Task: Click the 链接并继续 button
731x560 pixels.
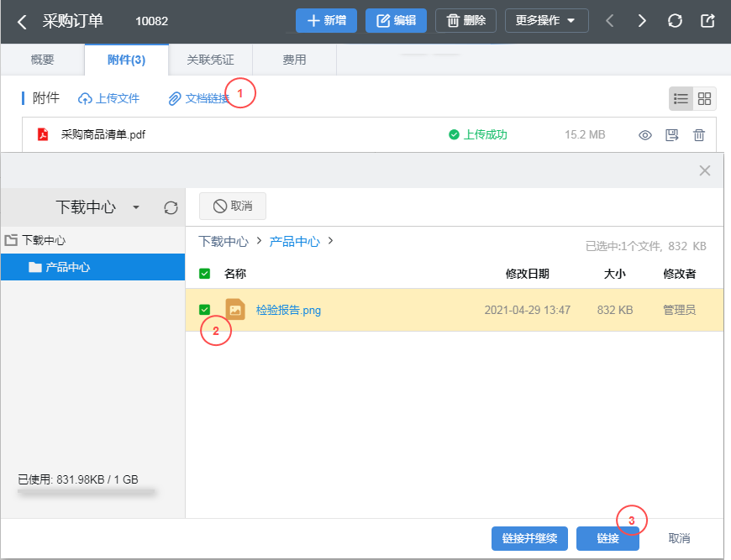Action: (x=529, y=538)
